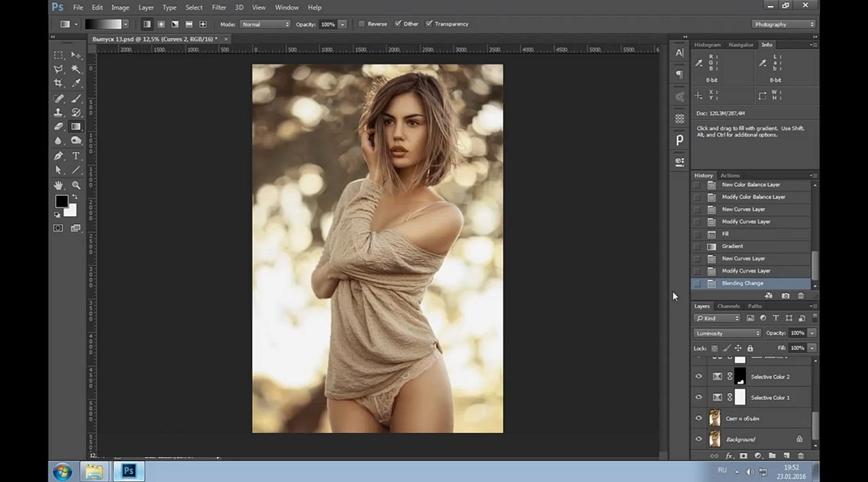This screenshot has height=482, width=868.
Task: Open the Image menu
Action: [x=120, y=7]
